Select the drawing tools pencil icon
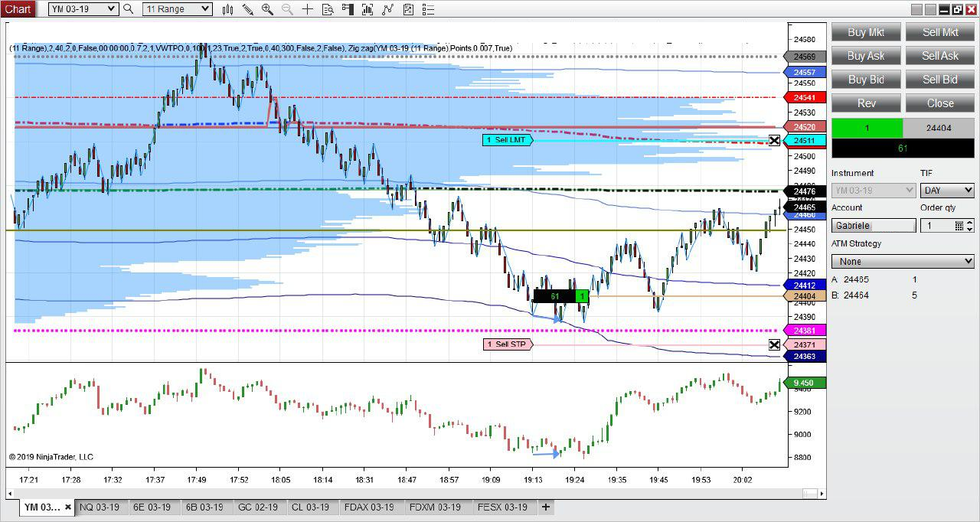This screenshot has height=522, width=980. coord(247,9)
